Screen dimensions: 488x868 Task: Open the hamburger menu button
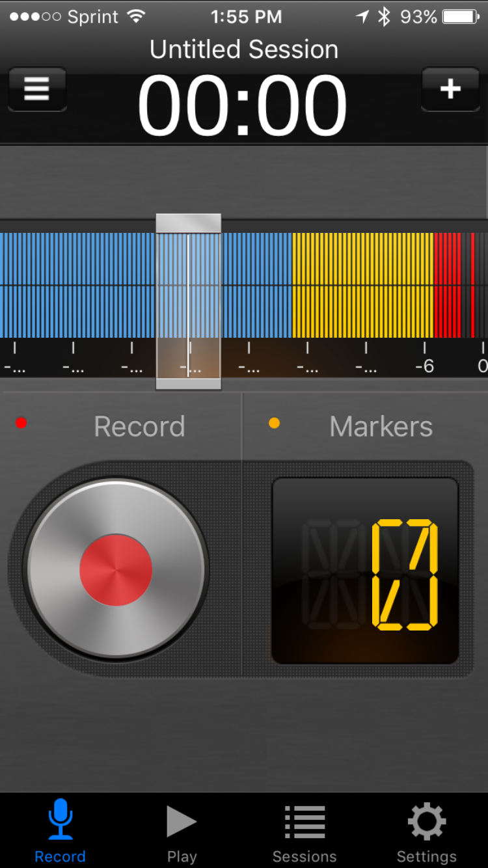tap(37, 88)
